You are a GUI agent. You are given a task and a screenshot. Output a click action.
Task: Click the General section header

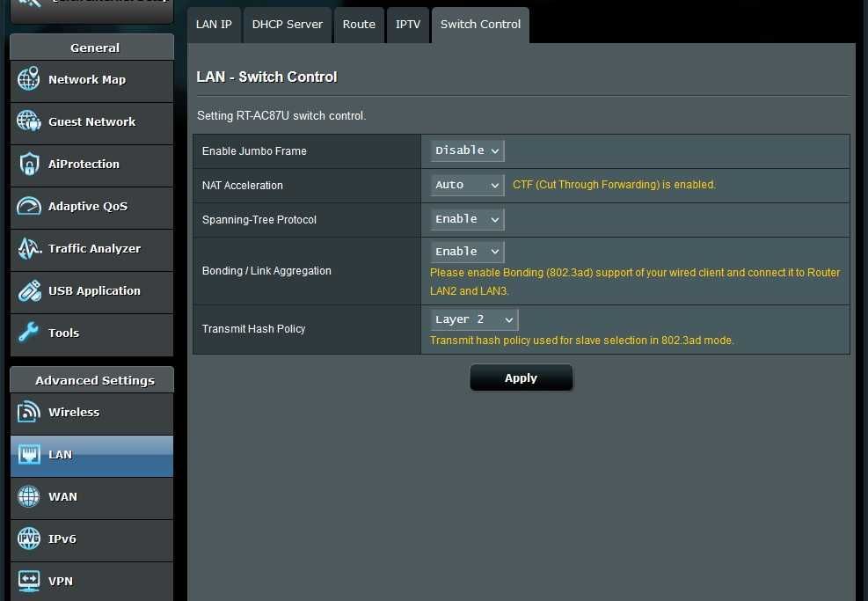tap(91, 48)
